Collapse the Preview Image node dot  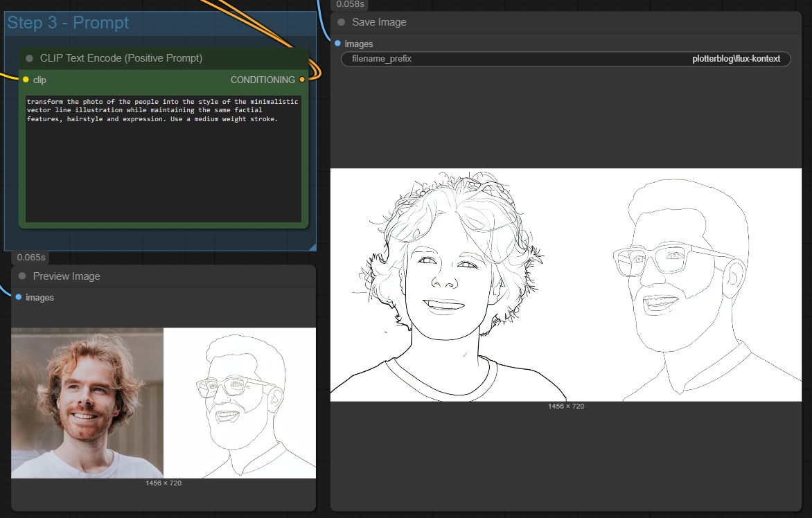[22, 276]
